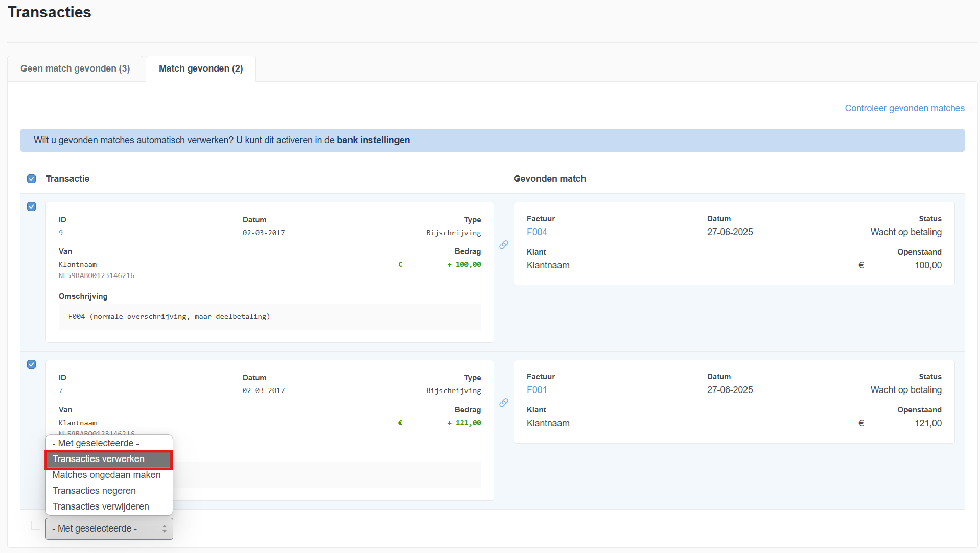
Task: Open invoice F001 link
Action: click(536, 390)
